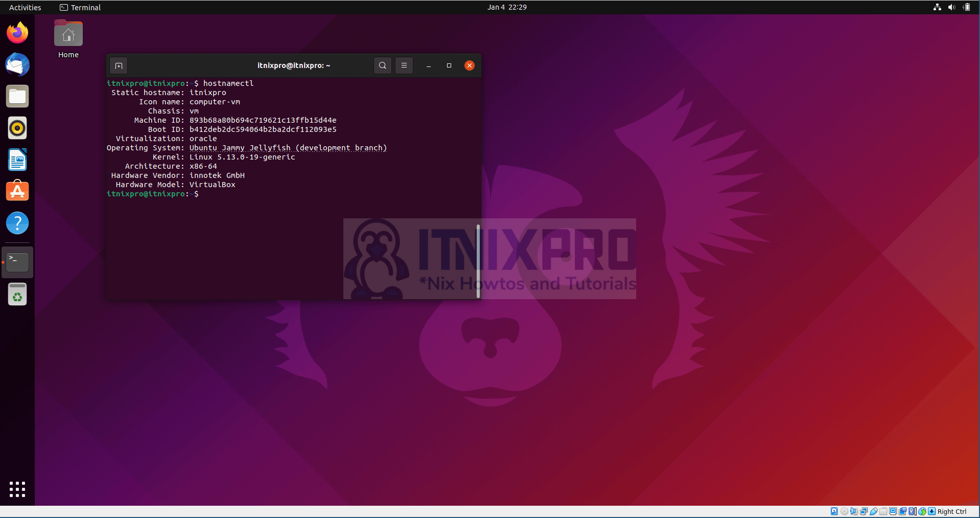The width and height of the screenshot is (980, 518).
Task: Show all applications from the dock grid
Action: (x=17, y=489)
